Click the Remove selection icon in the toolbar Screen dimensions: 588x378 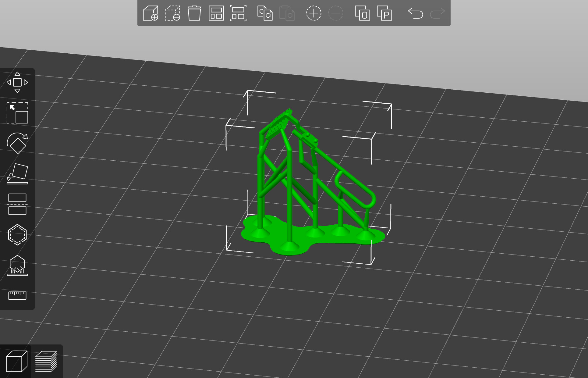(x=172, y=13)
